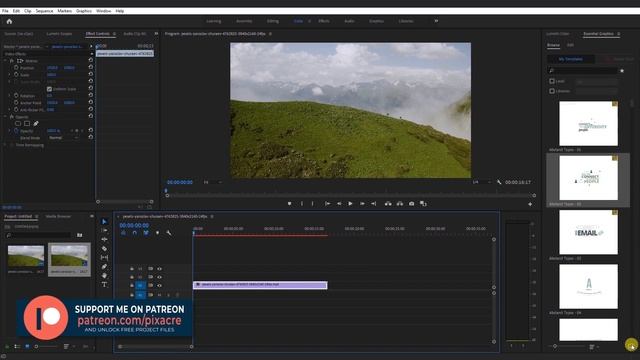The image size is (640, 360).
Task: Click the Mark In button
Action: pyautogui.click(x=302, y=204)
